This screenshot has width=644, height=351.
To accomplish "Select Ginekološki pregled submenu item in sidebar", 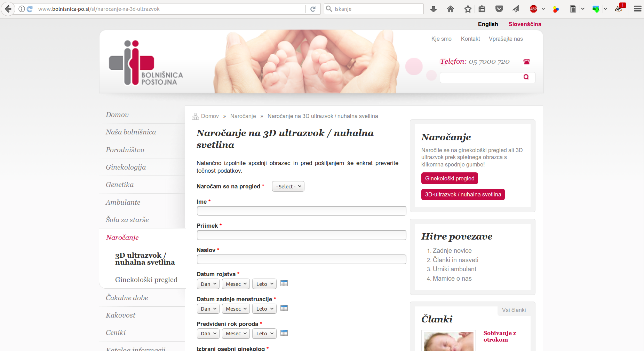I will point(146,280).
